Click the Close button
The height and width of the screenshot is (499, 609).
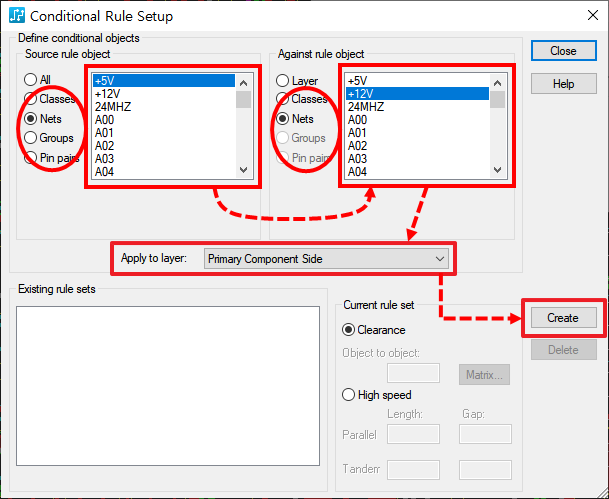[564, 50]
